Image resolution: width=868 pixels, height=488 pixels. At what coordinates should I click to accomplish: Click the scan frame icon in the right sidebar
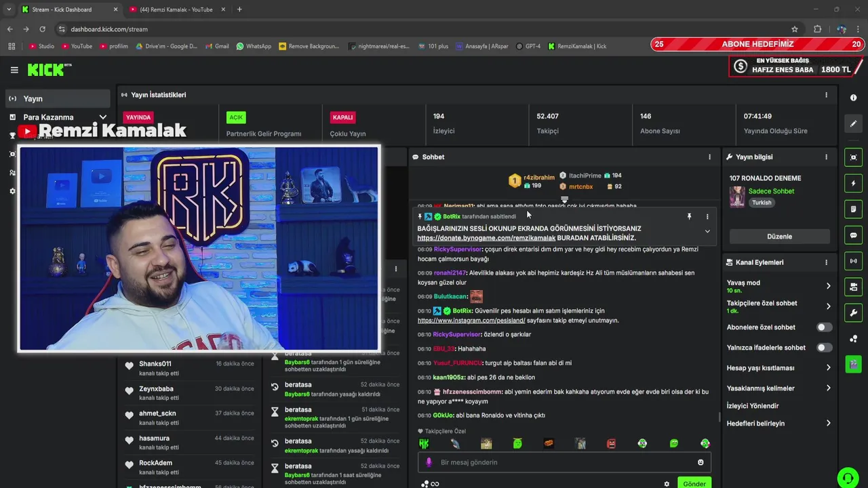tap(853, 157)
